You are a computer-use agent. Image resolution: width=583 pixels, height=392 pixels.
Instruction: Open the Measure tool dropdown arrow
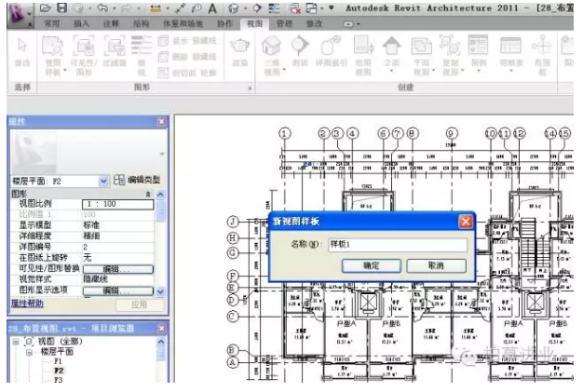point(168,8)
